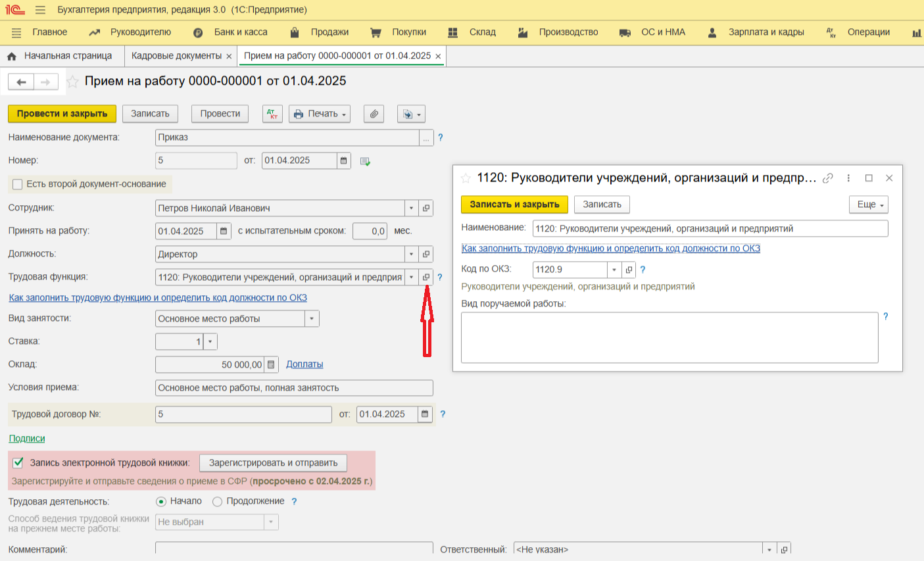Switch to Кадровые документы tab

(176, 56)
